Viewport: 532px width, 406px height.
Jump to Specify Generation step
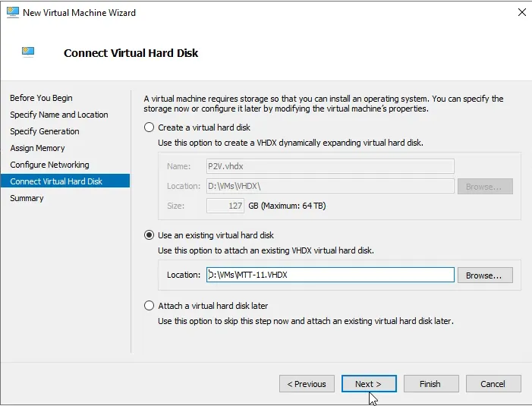coord(44,131)
